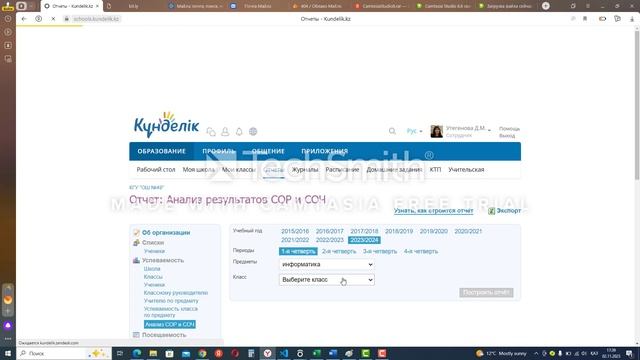This screenshot has height=360, width=640.
Task: Open the Mail app from taskbar
Action: tap(186, 353)
